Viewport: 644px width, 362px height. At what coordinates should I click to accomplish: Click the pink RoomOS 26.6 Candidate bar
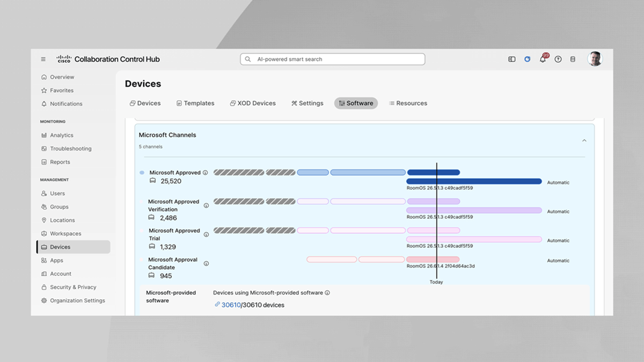(x=433, y=260)
